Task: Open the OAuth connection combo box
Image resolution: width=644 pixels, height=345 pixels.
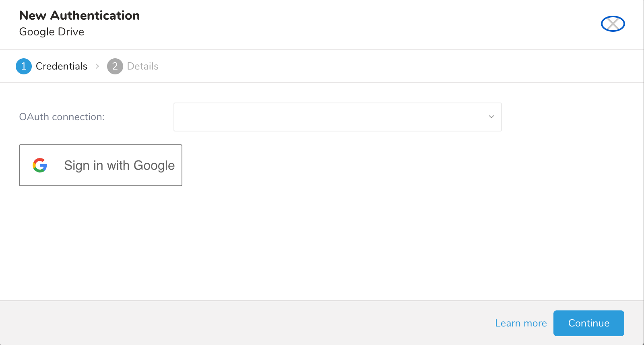Action: [x=337, y=117]
